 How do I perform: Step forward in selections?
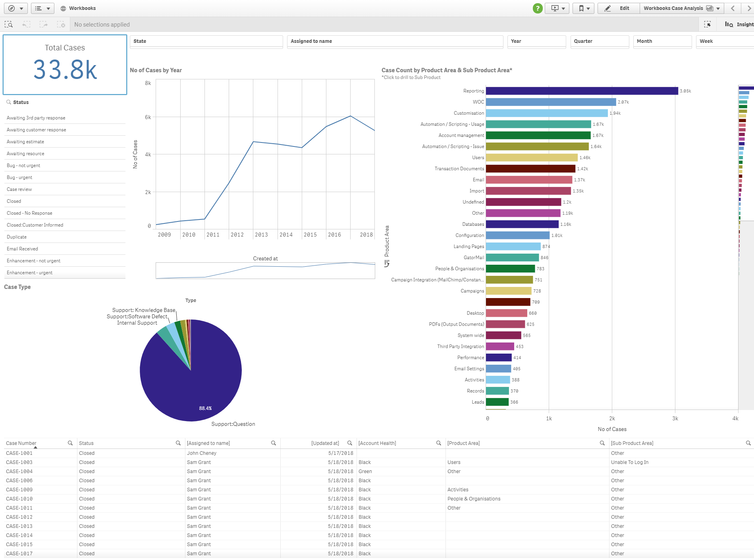pyautogui.click(x=43, y=25)
